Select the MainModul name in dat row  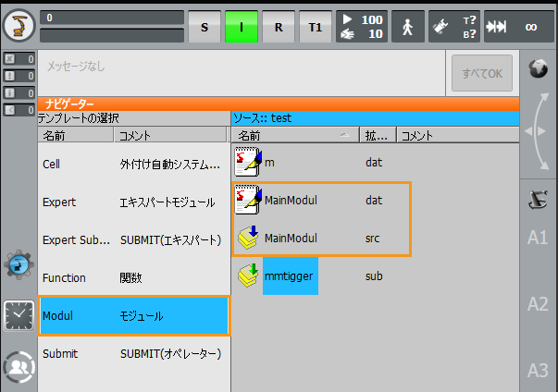(x=291, y=200)
